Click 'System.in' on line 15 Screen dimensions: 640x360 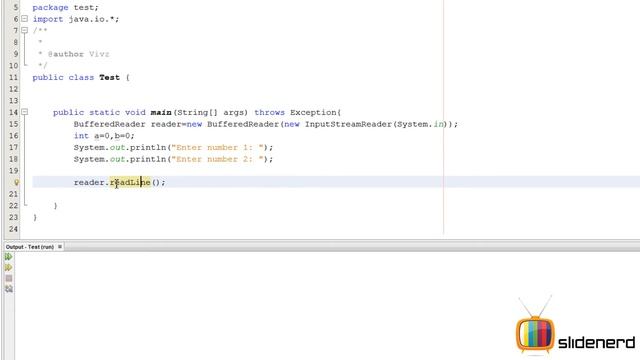click(420, 124)
